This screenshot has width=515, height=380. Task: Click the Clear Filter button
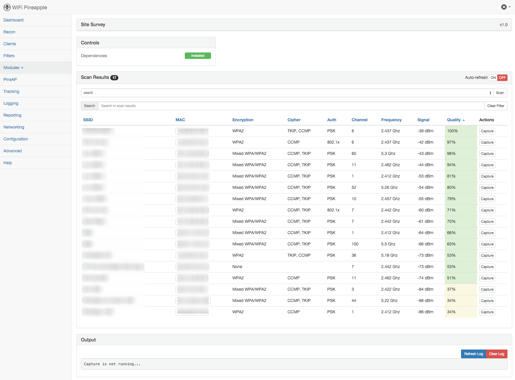[x=495, y=106]
